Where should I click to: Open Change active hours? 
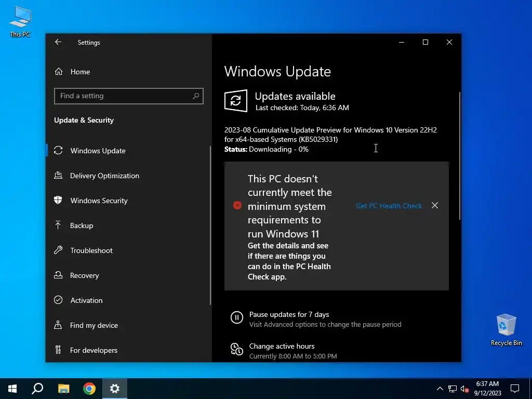[x=282, y=346]
